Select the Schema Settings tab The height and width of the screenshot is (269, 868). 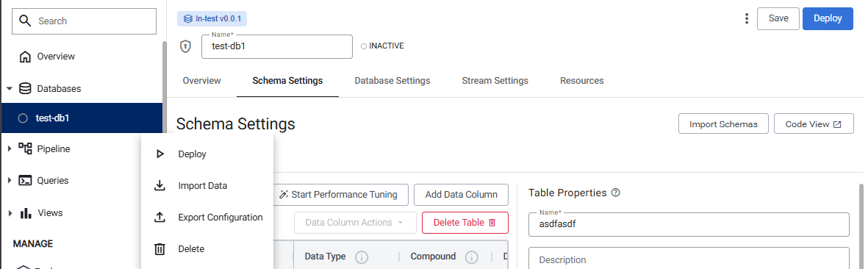pyautogui.click(x=287, y=81)
